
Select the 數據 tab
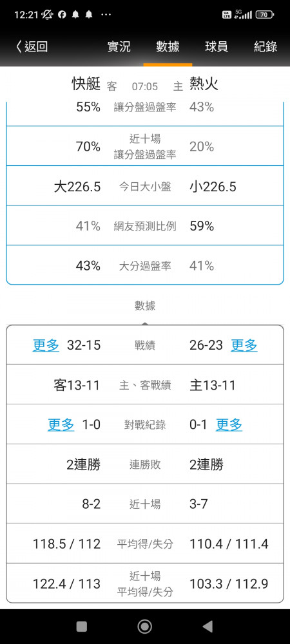tap(168, 47)
